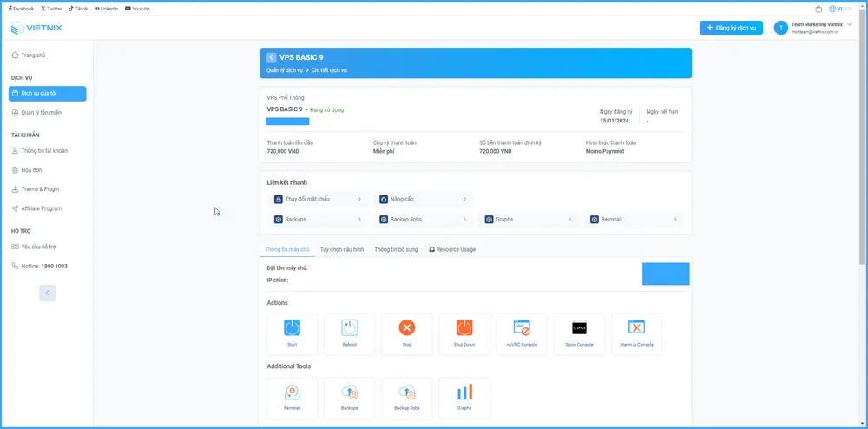
Task: Open the Graphs quick link
Action: (x=528, y=219)
